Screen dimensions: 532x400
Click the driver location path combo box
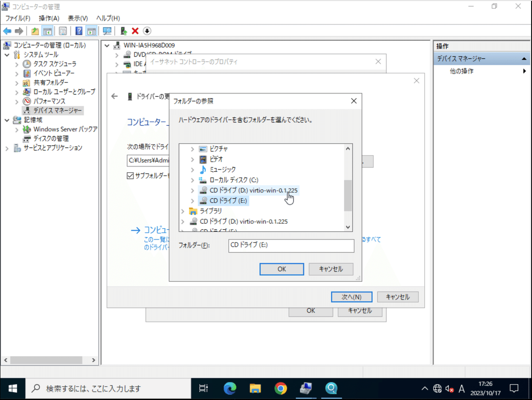click(149, 160)
